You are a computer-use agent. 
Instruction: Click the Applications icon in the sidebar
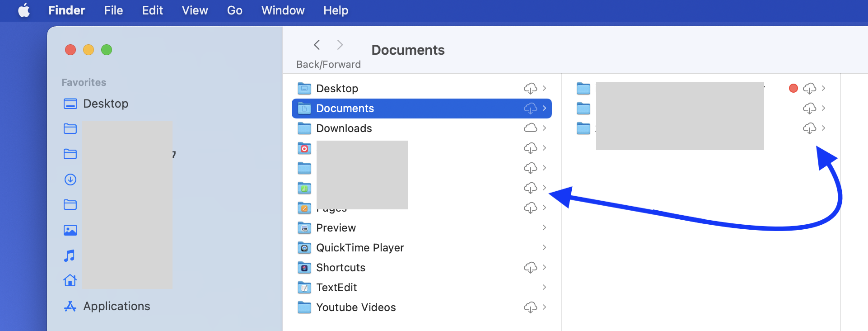click(70, 306)
